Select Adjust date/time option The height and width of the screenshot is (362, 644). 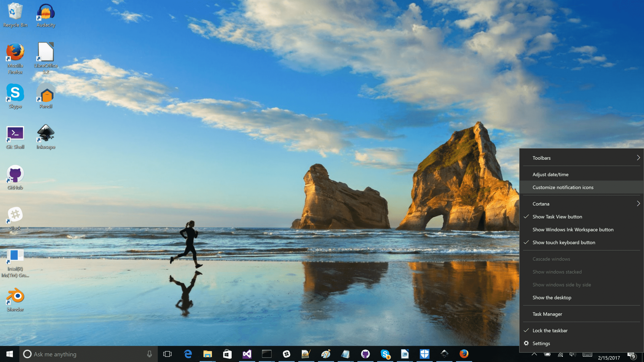(x=550, y=174)
